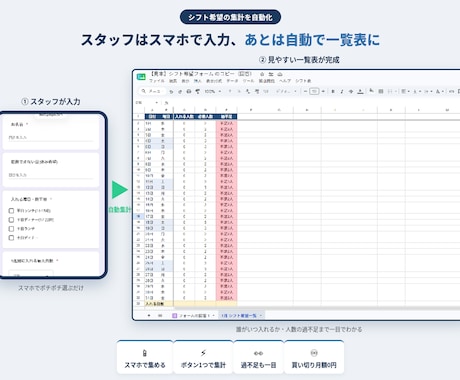Click the 買い切り月額0円 feature card
The image size is (460, 380).
click(314, 357)
